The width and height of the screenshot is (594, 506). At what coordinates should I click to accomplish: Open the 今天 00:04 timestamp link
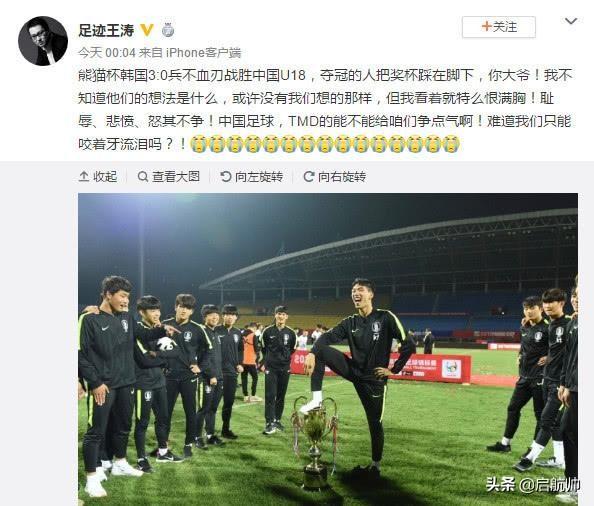[x=107, y=53]
